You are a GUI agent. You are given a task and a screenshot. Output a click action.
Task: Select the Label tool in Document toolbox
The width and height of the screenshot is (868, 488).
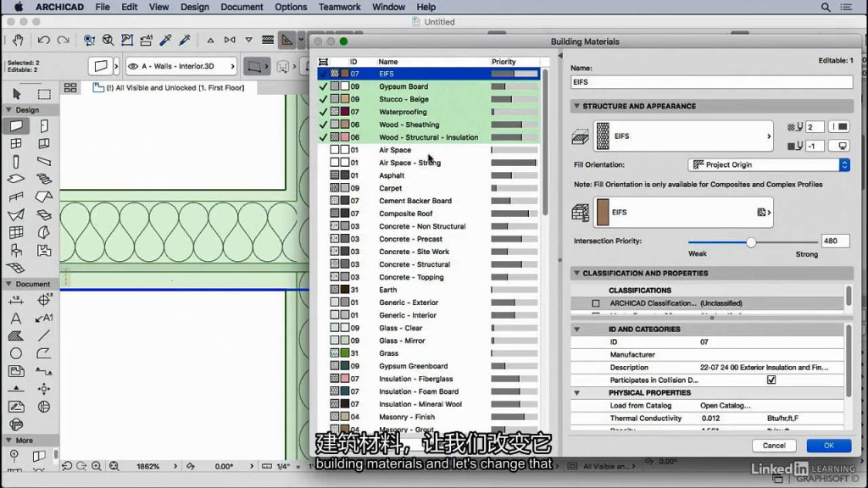(44, 319)
